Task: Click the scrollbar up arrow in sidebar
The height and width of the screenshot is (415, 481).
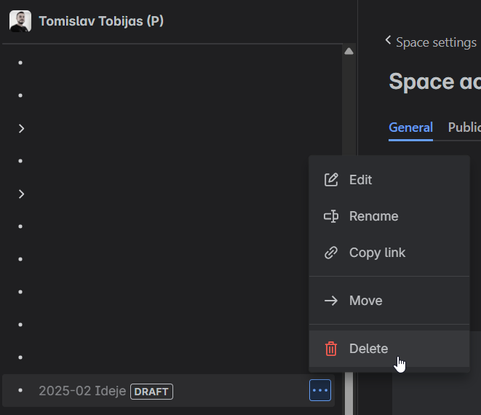Action: click(x=349, y=51)
